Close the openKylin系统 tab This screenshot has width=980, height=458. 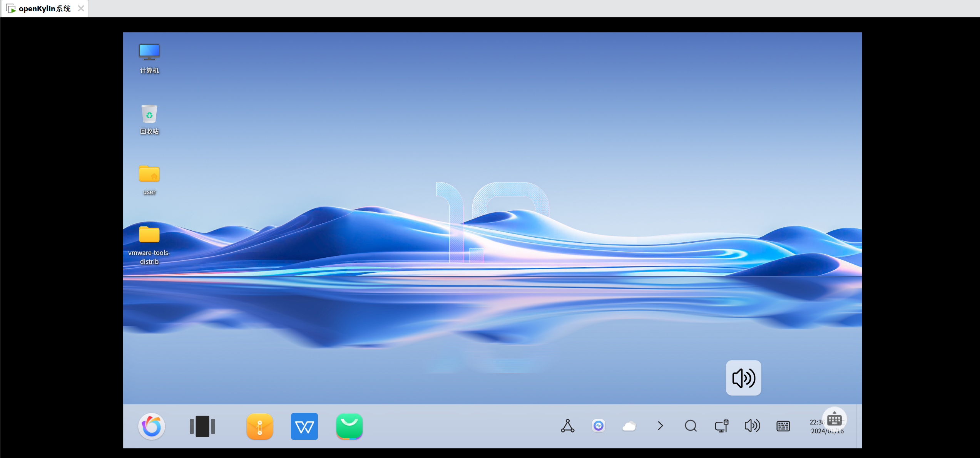[x=81, y=8]
